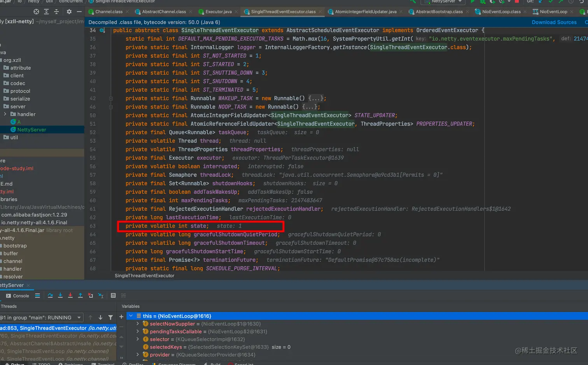588x365 pixels.
Task: Select next frame down arrow in Threads
Action: (100, 318)
